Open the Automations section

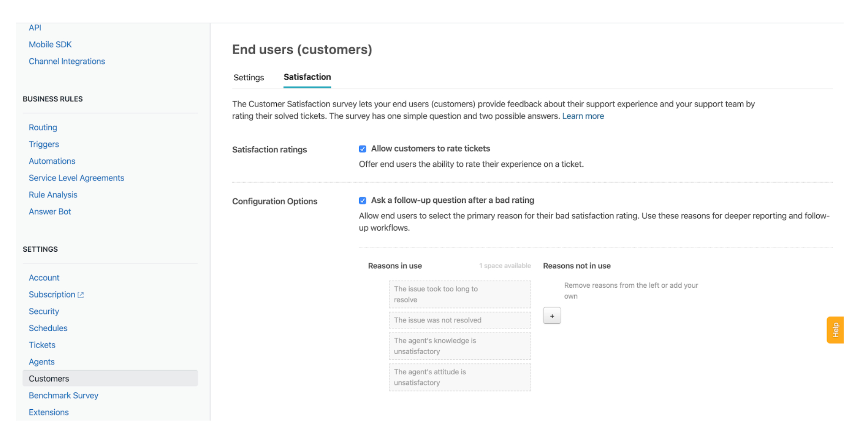point(52,161)
